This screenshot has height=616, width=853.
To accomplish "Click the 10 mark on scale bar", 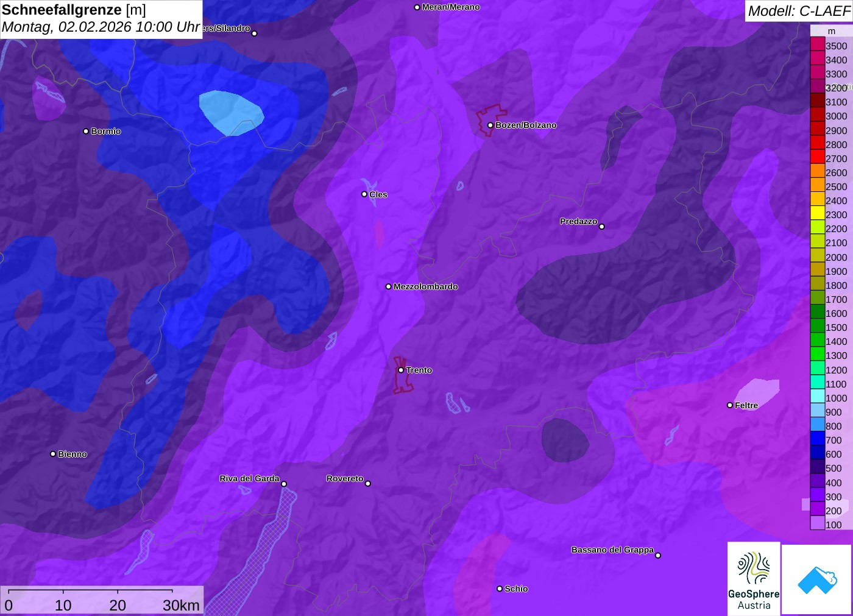I will (63, 605).
